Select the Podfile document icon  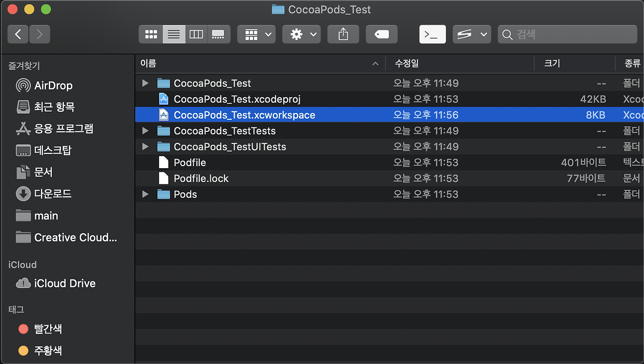163,163
